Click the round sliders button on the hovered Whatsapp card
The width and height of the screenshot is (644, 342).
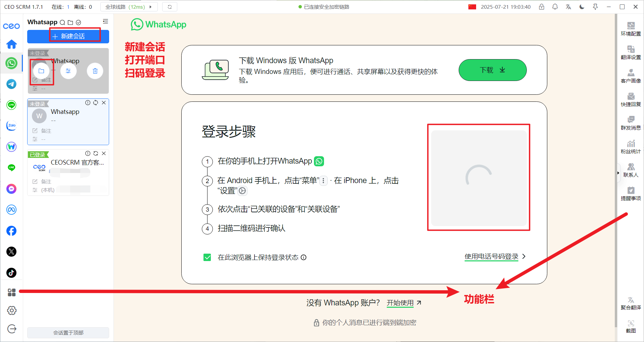point(68,71)
